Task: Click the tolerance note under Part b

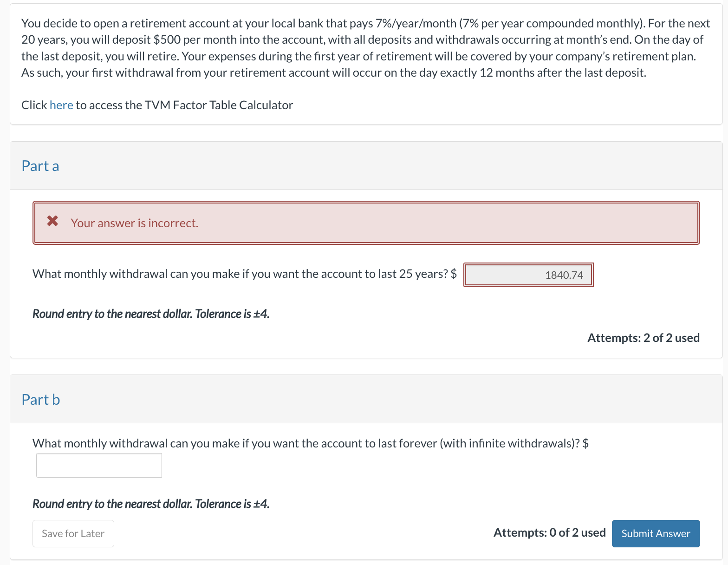Action: tap(150, 504)
